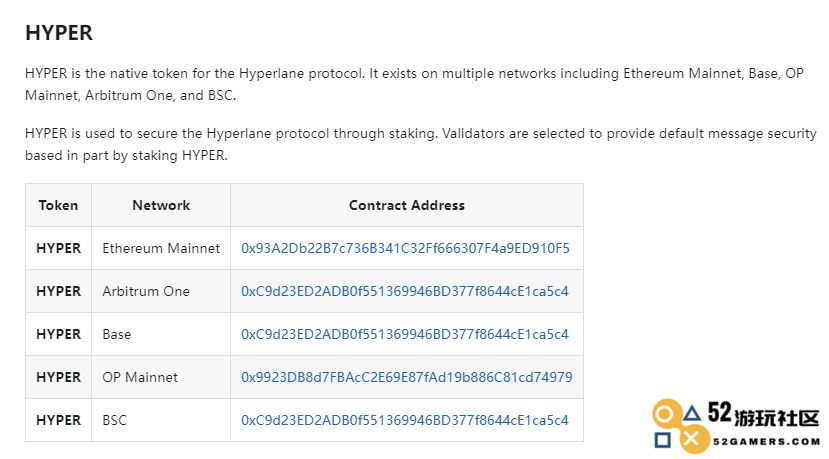829x459 pixels.
Task: Click the 52GAMERS.COM watermark text
Action: point(766,441)
